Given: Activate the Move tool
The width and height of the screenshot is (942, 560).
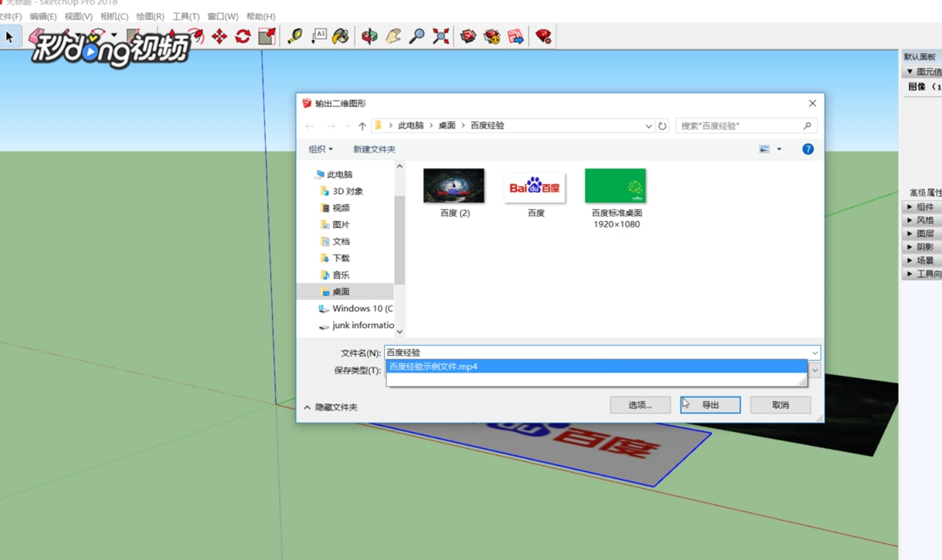Looking at the screenshot, I should click(x=219, y=36).
